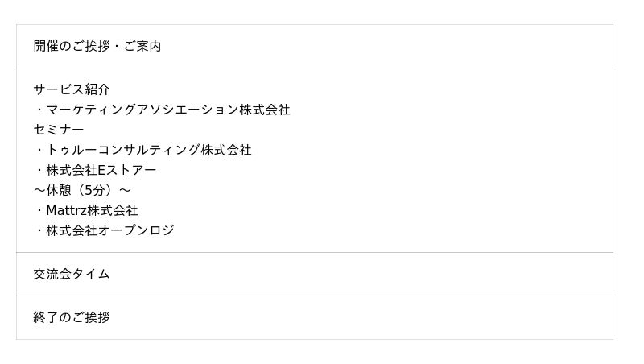644x364 pixels.
Task: Select the セミナー heading text
Action: 59,130
